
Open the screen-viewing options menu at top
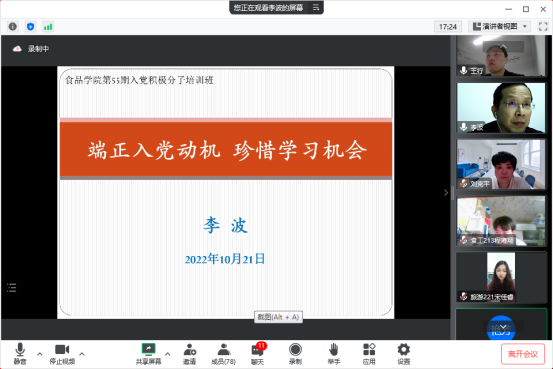pyautogui.click(x=316, y=7)
